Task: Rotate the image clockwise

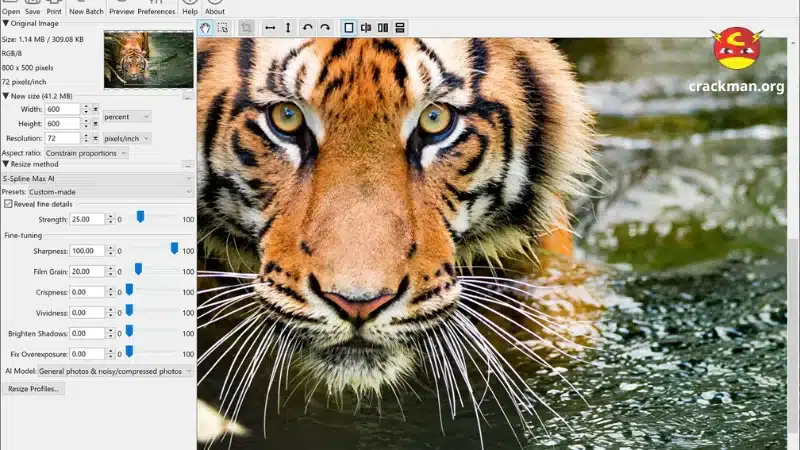Action: tap(325, 28)
